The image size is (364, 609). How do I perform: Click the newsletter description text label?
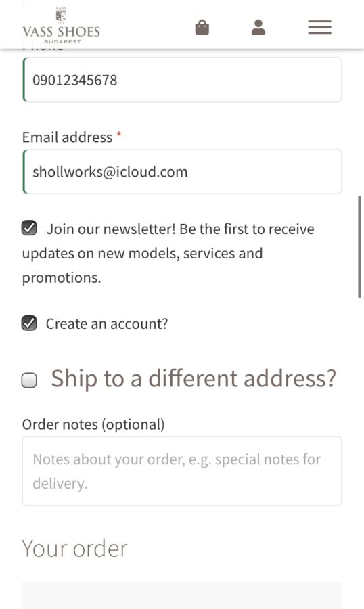tap(168, 253)
